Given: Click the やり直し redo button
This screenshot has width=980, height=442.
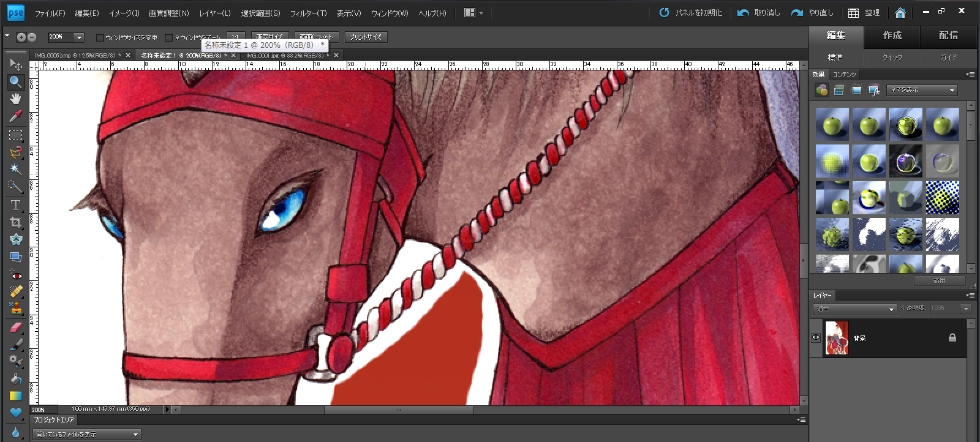Looking at the screenshot, I should point(813,13).
